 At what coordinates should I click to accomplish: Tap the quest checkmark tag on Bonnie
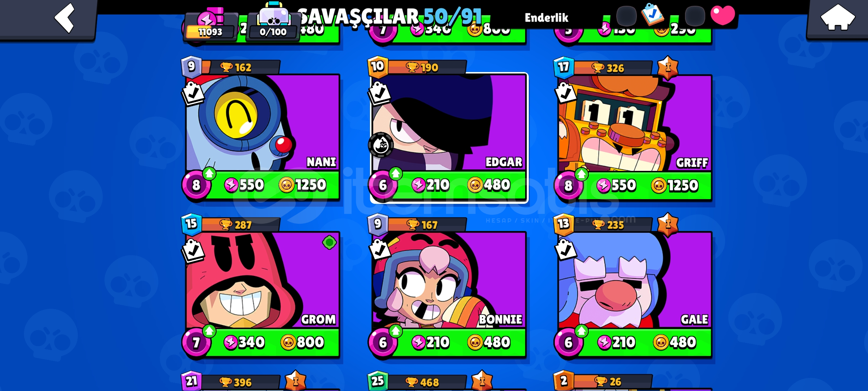[x=379, y=250]
